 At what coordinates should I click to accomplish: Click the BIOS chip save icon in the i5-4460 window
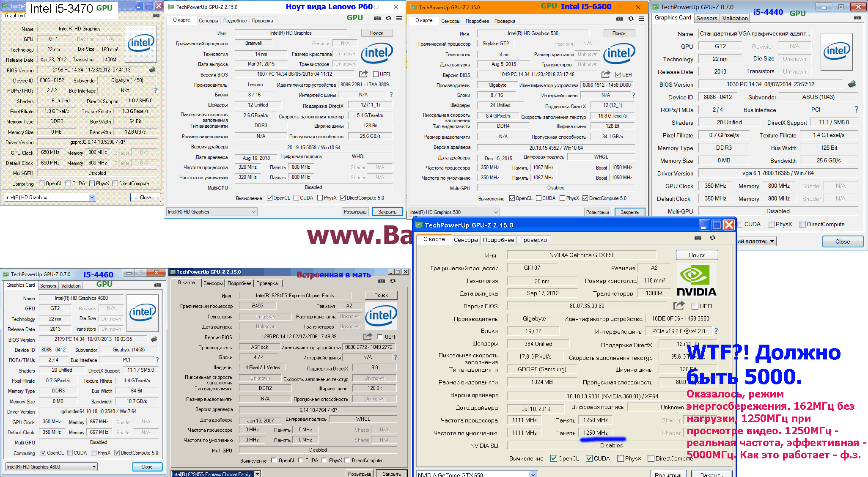[154, 339]
